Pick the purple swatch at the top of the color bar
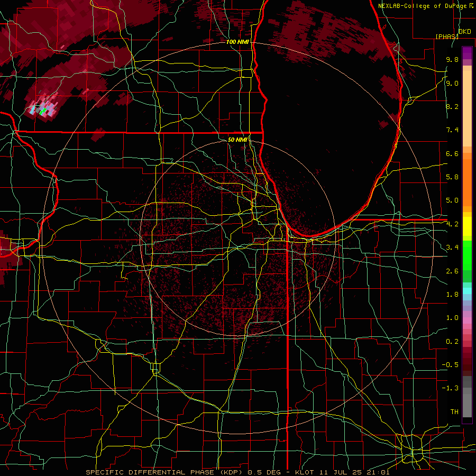The width and height of the screenshot is (476, 476). pos(467,53)
